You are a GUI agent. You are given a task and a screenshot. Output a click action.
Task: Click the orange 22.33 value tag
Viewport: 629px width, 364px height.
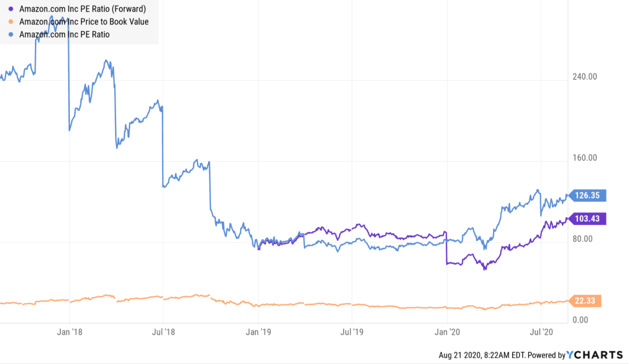586,301
